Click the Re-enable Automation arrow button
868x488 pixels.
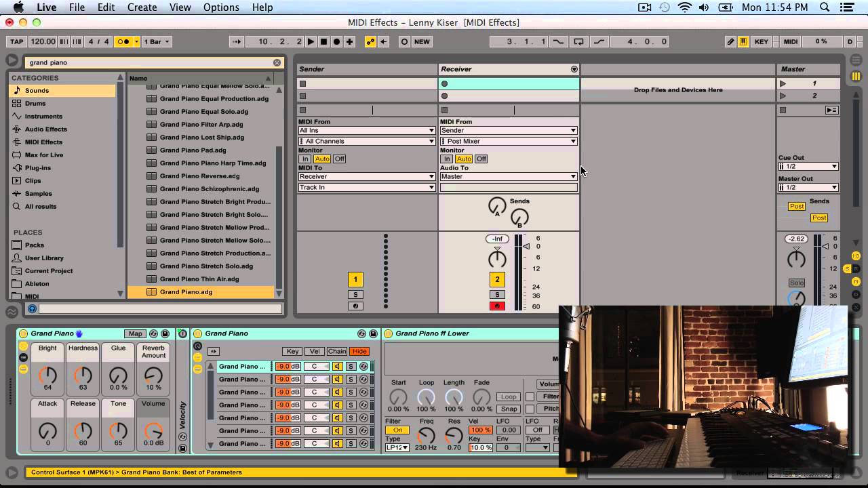[x=384, y=41]
